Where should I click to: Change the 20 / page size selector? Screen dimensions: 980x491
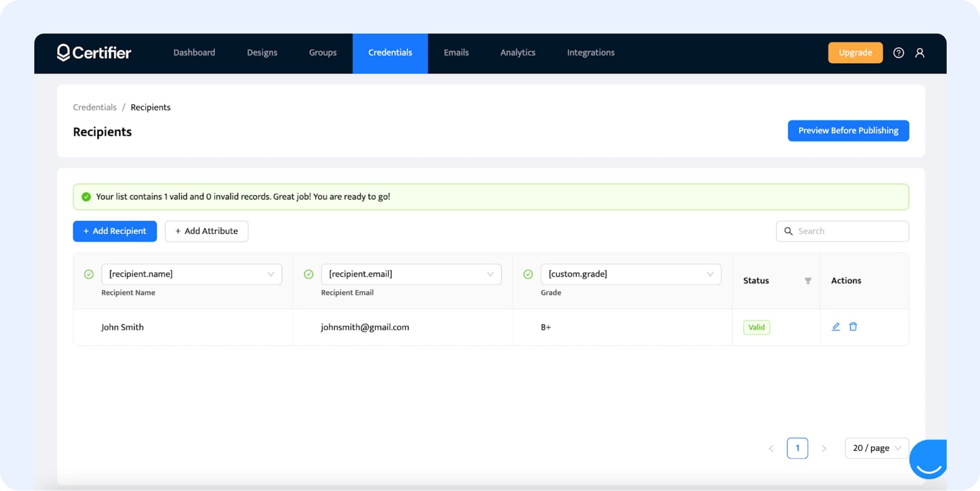pyautogui.click(x=876, y=448)
